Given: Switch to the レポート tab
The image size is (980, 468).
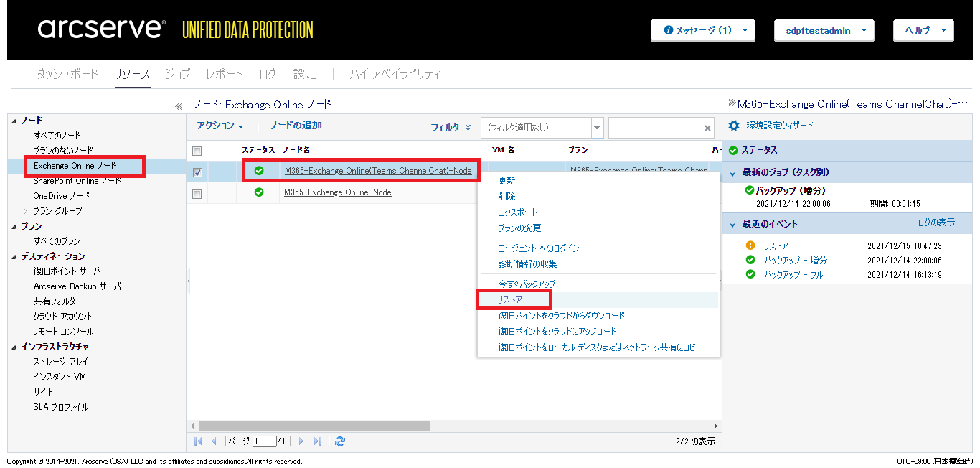Looking at the screenshot, I should coord(225,74).
